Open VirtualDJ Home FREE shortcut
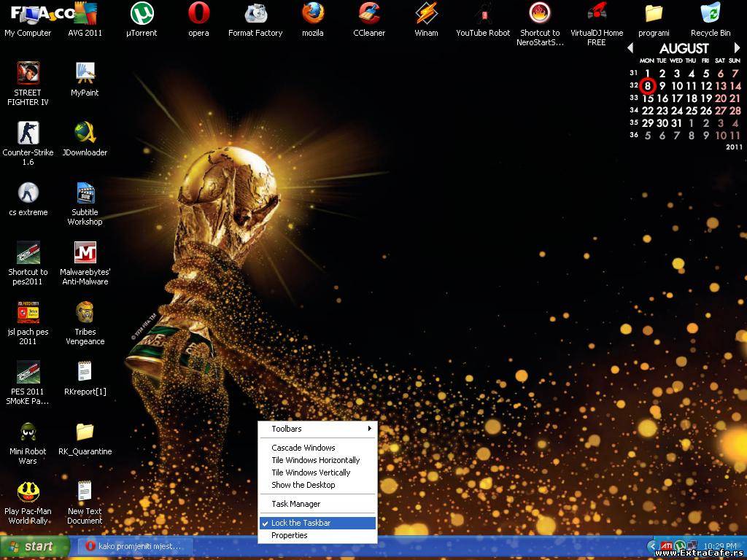This screenshot has width=747, height=560. (x=597, y=25)
